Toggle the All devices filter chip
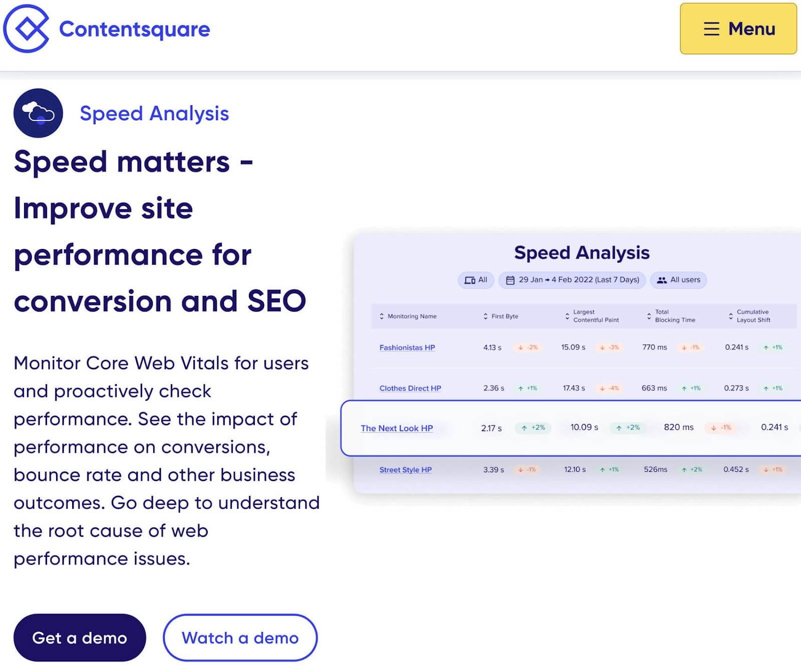 click(476, 280)
